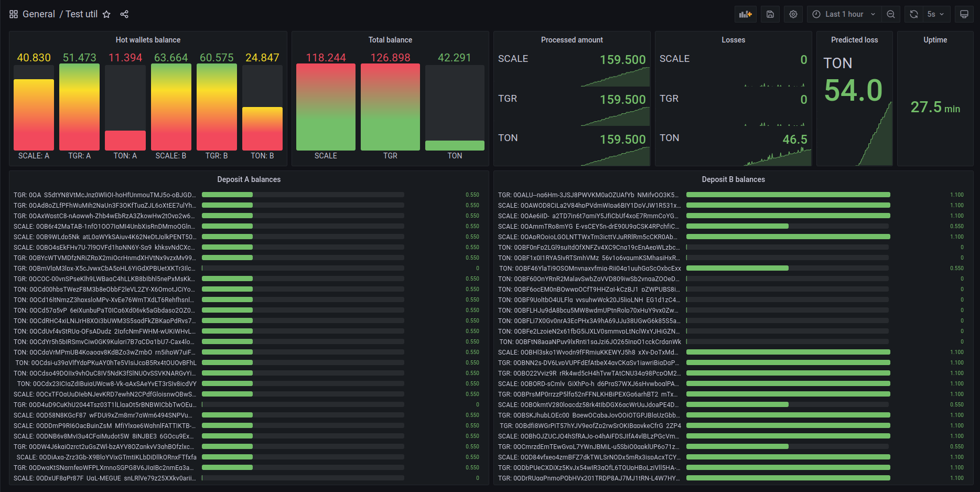Screen dimensions: 980x492
Task: Expand the 5s refresh interval dropdown
Action: pos(936,14)
